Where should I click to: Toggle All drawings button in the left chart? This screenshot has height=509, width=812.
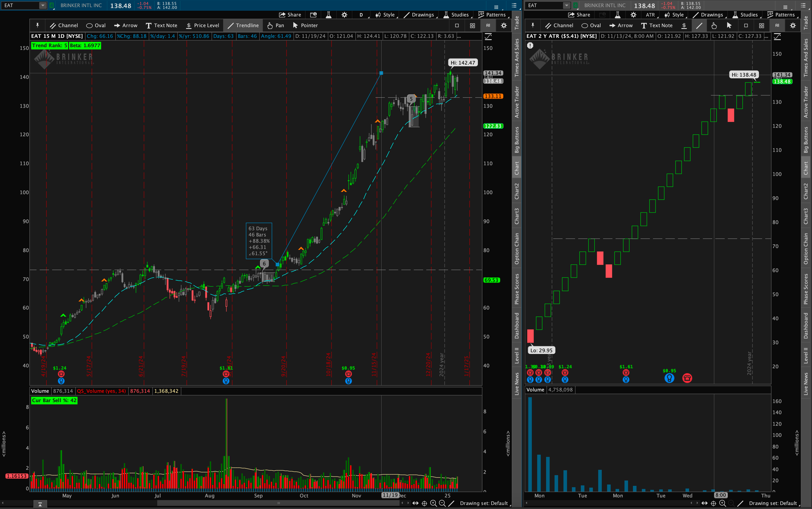tap(488, 25)
